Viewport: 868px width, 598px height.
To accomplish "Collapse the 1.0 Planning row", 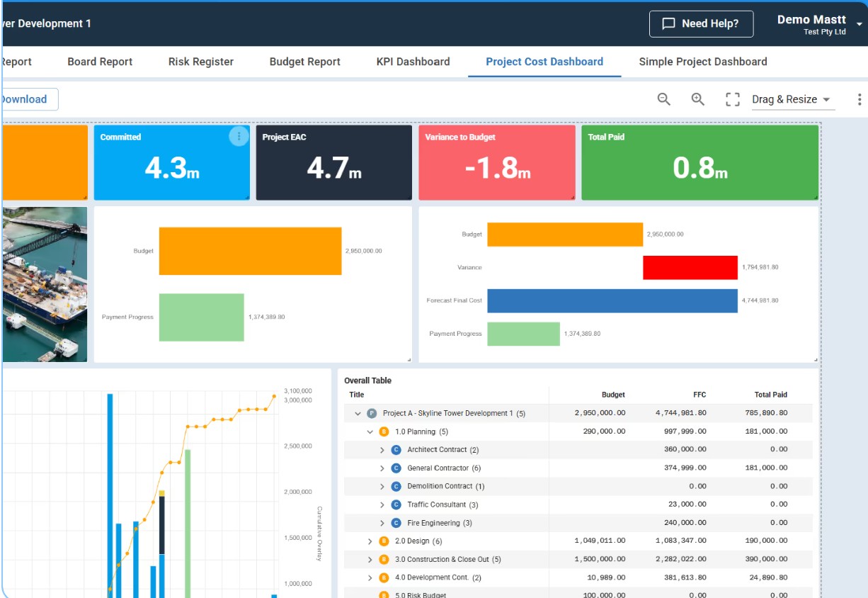I will pos(370,431).
